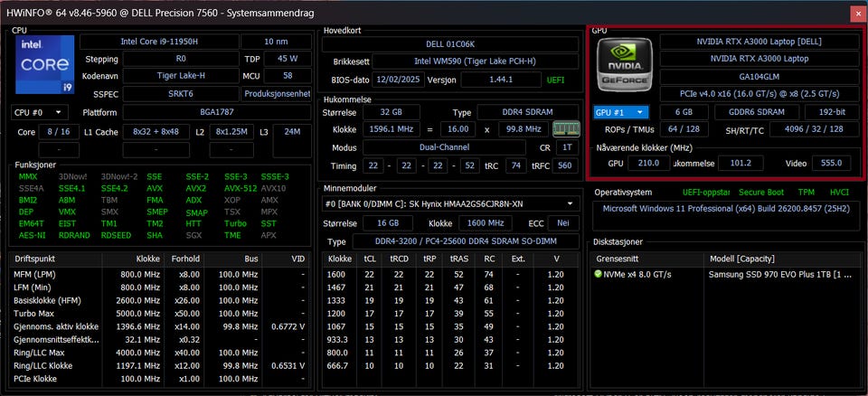Click the tRFC value 560
The width and height of the screenshot is (868, 396).
(x=564, y=165)
